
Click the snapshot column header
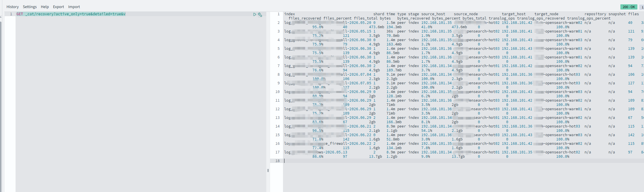pos(617,14)
